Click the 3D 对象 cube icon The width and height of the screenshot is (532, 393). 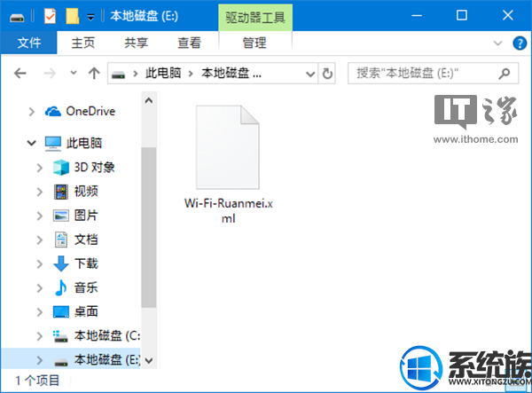[x=61, y=168]
